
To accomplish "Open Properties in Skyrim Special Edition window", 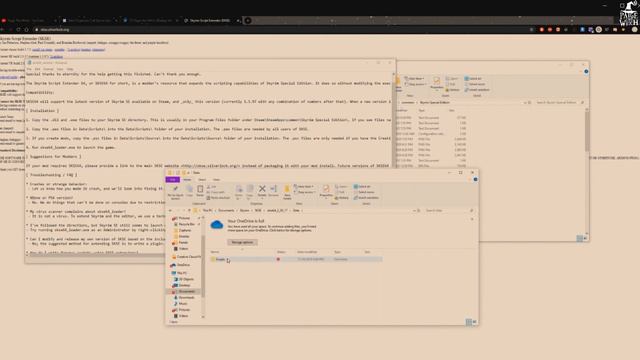I will pyautogui.click(x=437, y=82).
